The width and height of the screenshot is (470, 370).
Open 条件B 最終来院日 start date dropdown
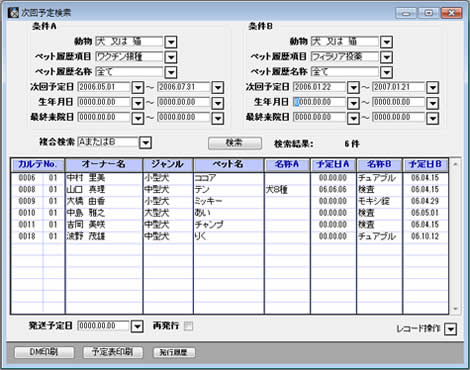click(353, 118)
